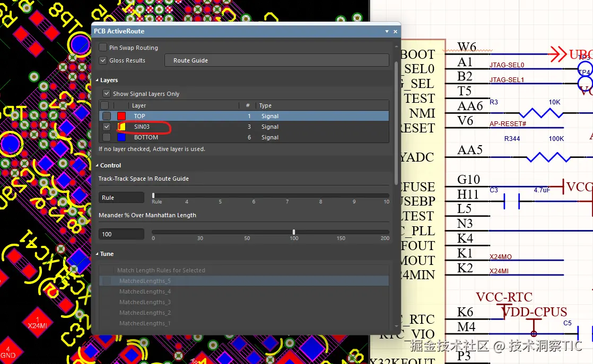The image size is (593, 364).
Task: Click MatchedLengths_1 in the Tune list
Action: (x=145, y=323)
